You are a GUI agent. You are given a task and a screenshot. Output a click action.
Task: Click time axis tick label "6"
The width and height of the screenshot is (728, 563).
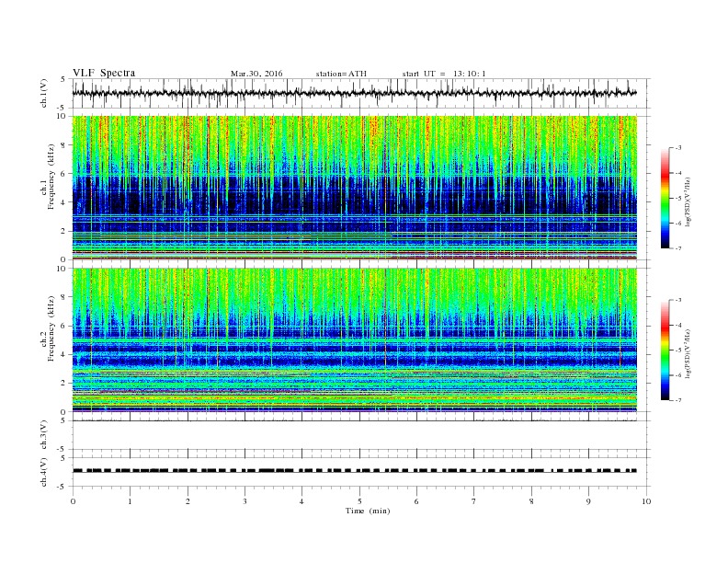[x=416, y=501]
